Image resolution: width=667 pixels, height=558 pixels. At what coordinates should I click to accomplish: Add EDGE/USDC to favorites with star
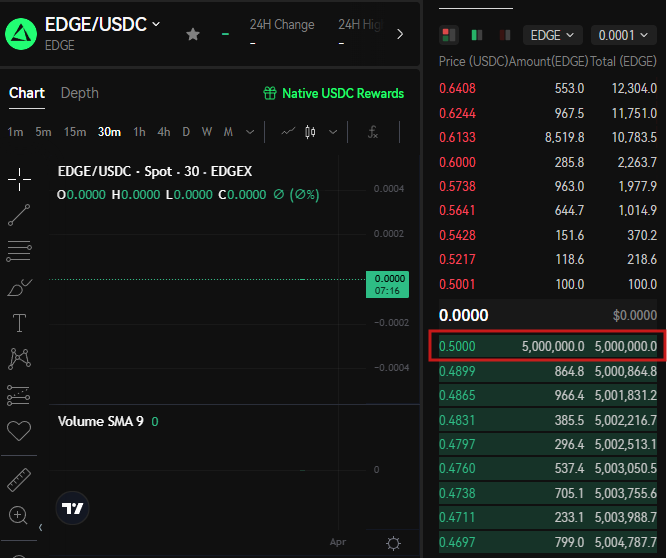click(x=193, y=34)
